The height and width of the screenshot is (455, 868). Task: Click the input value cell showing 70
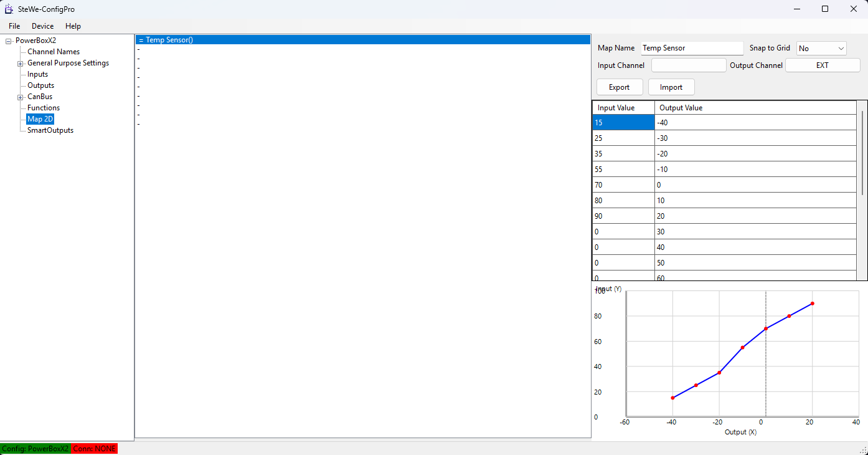pyautogui.click(x=623, y=185)
